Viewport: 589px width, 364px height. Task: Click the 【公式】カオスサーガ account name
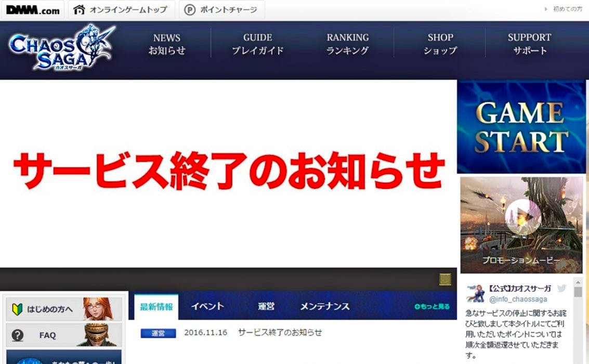[x=519, y=288]
